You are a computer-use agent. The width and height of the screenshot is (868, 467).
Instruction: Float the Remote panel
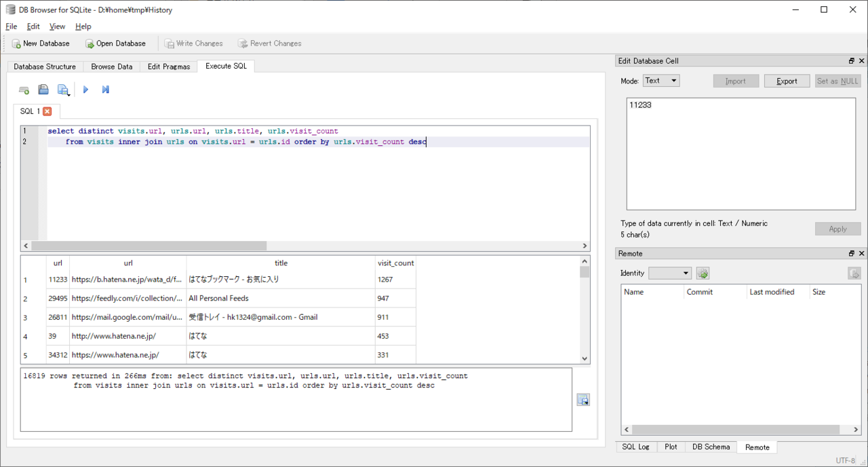pos(852,254)
